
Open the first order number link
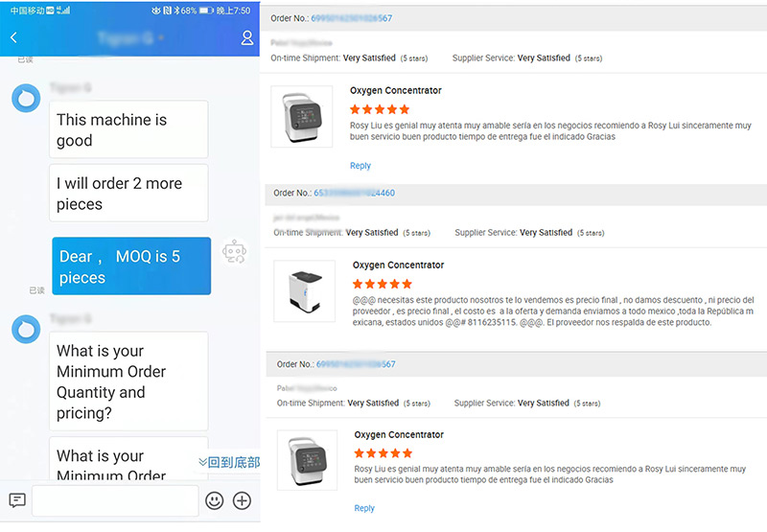(x=351, y=18)
